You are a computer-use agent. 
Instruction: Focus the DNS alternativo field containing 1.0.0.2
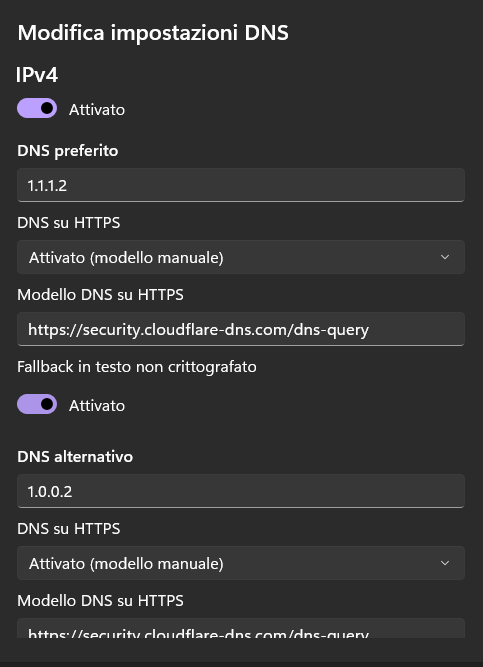[241, 491]
